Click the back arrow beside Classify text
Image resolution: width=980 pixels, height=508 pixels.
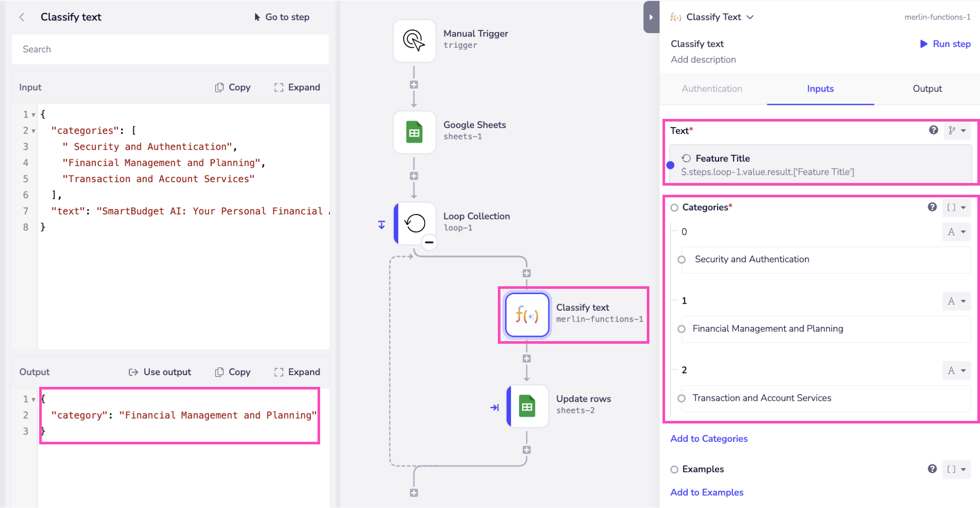[22, 17]
